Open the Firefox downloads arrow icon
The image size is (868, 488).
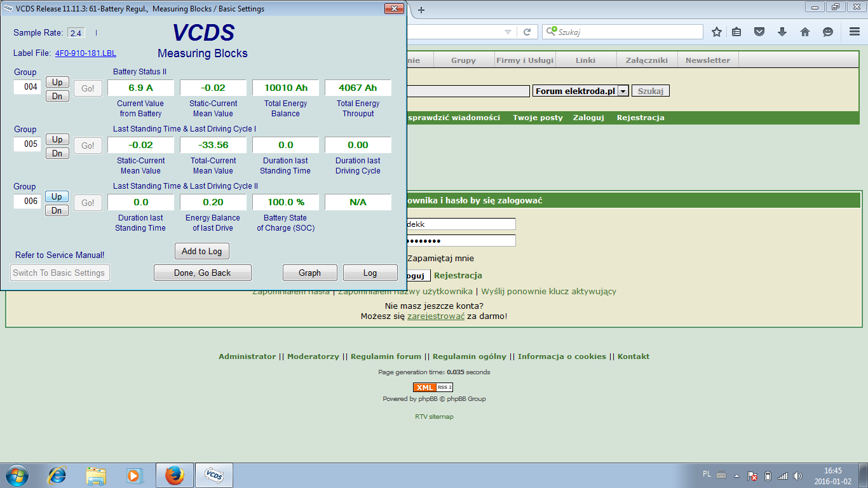tap(782, 32)
